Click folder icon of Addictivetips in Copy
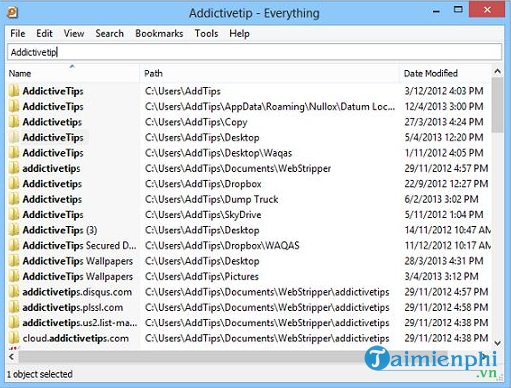The image size is (511, 388). click(x=14, y=122)
